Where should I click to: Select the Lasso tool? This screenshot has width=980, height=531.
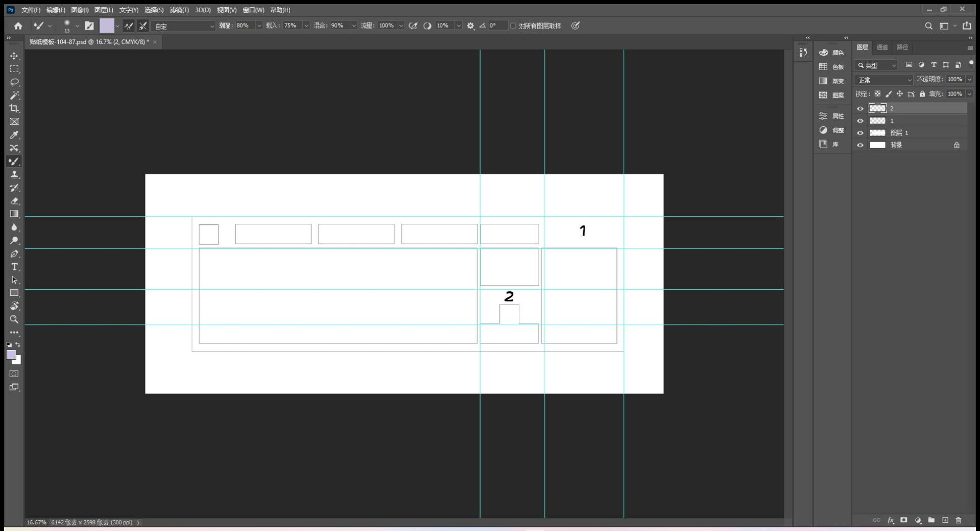(14, 82)
